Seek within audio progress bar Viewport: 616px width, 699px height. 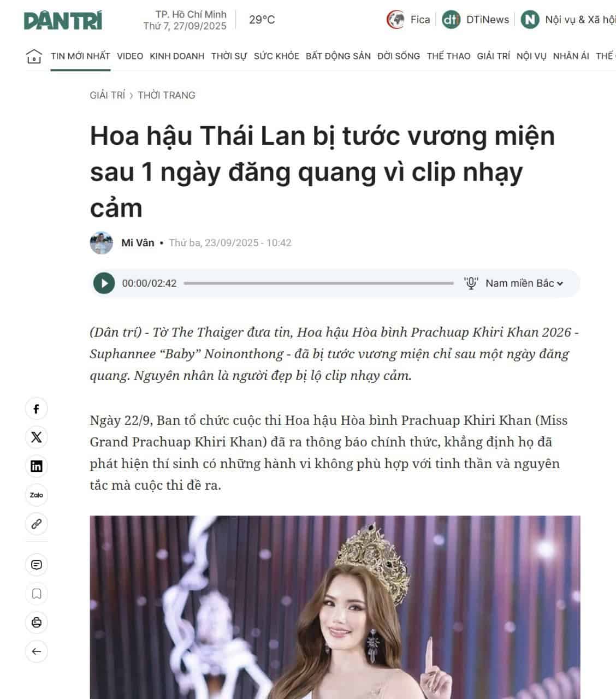319,283
